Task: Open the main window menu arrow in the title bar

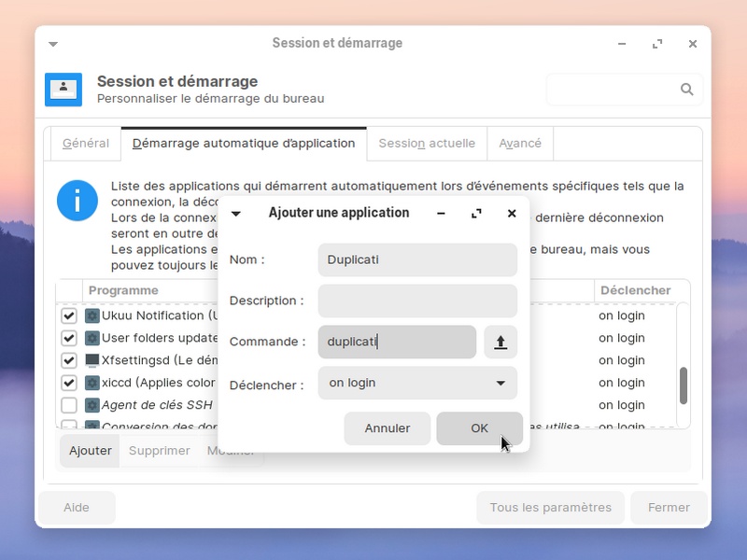Action: [x=53, y=44]
